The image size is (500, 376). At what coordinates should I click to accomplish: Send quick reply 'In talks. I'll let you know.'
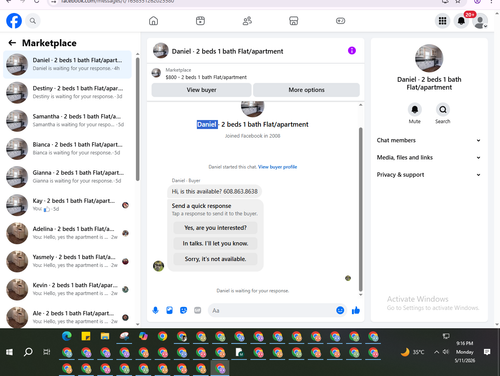[x=215, y=243]
